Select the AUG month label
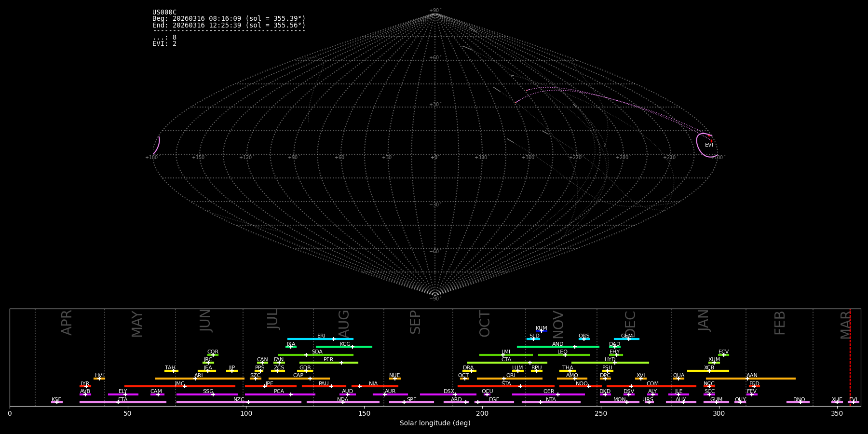Image resolution: width=868 pixels, height=434 pixels. click(x=344, y=325)
